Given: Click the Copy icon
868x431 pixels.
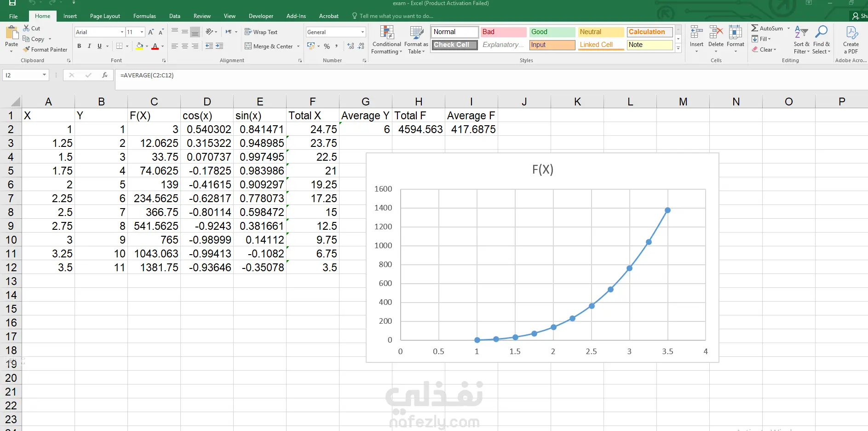Looking at the screenshot, I should [x=26, y=39].
